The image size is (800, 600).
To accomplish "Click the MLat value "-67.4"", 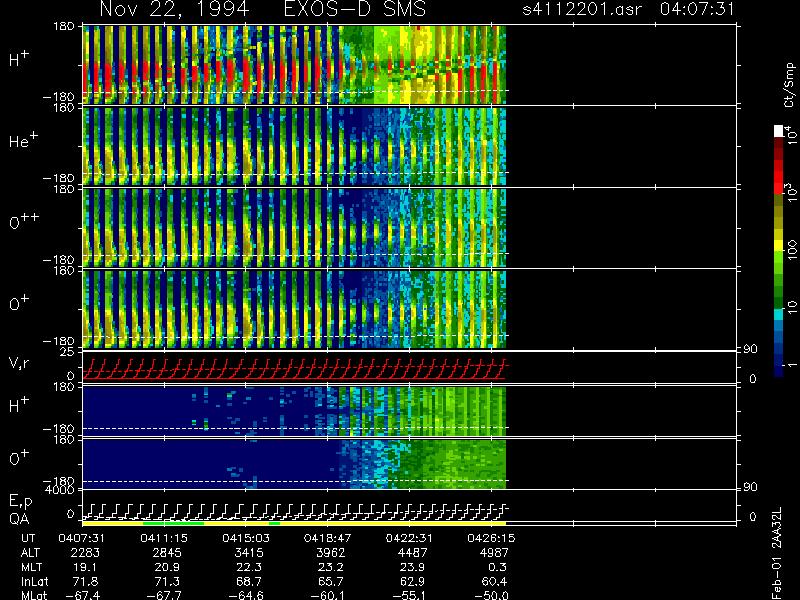I will click(x=83, y=595).
